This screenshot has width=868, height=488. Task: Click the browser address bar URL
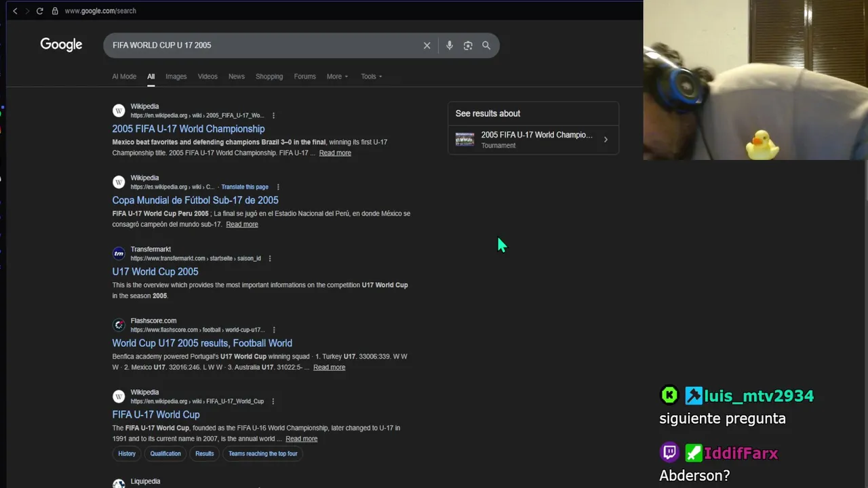coord(100,11)
